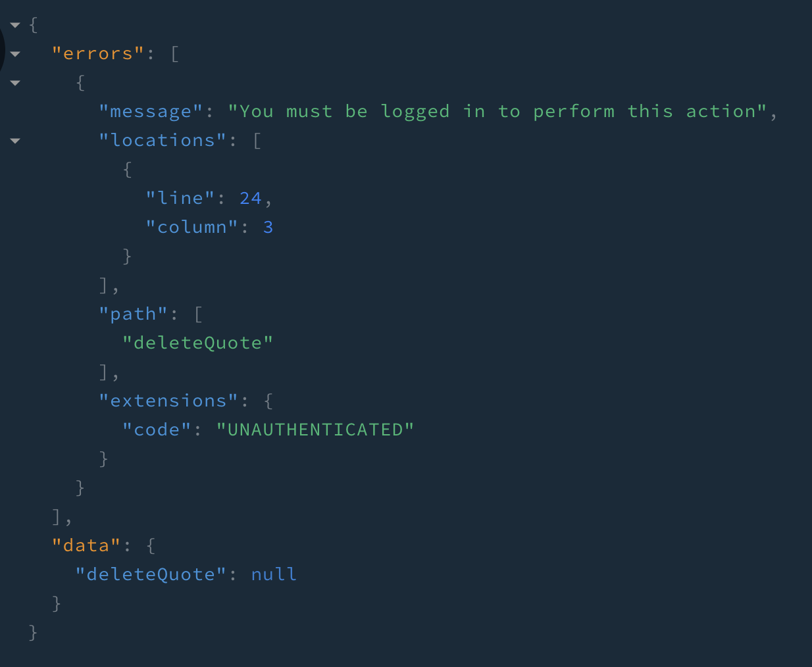Click the "locations" key text
Viewport: 812px width, 667px height.
(163, 141)
